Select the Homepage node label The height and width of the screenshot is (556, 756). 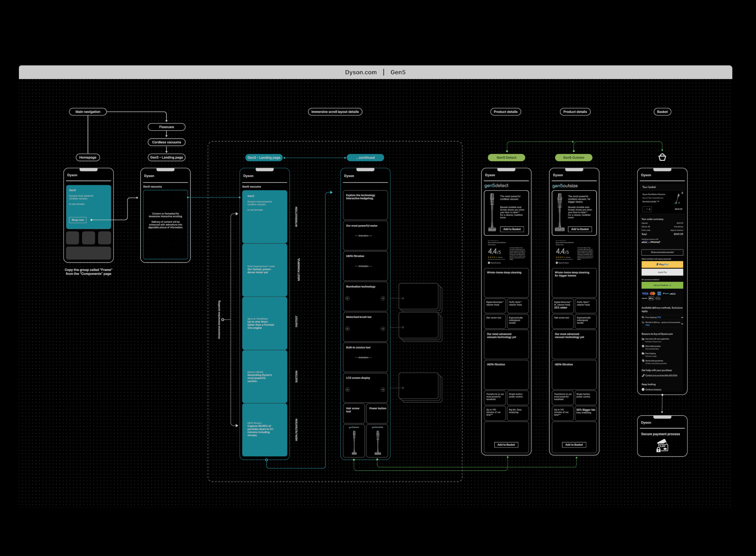click(88, 157)
